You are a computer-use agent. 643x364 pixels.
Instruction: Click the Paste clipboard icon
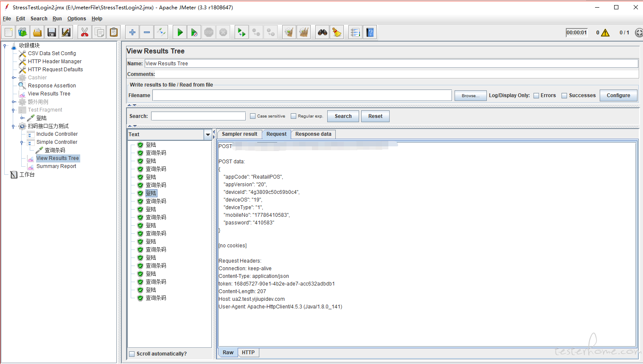(x=114, y=32)
